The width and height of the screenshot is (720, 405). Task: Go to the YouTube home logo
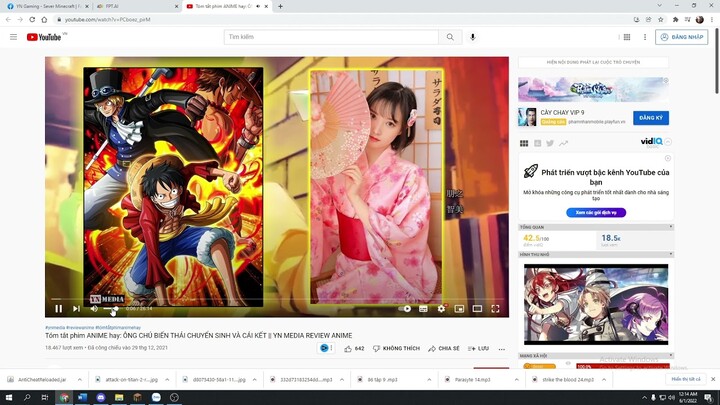coord(44,37)
